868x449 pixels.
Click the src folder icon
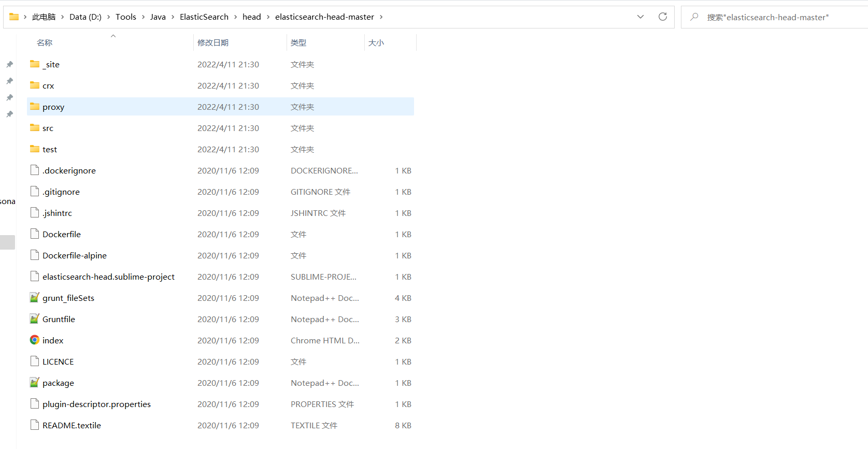pyautogui.click(x=35, y=128)
